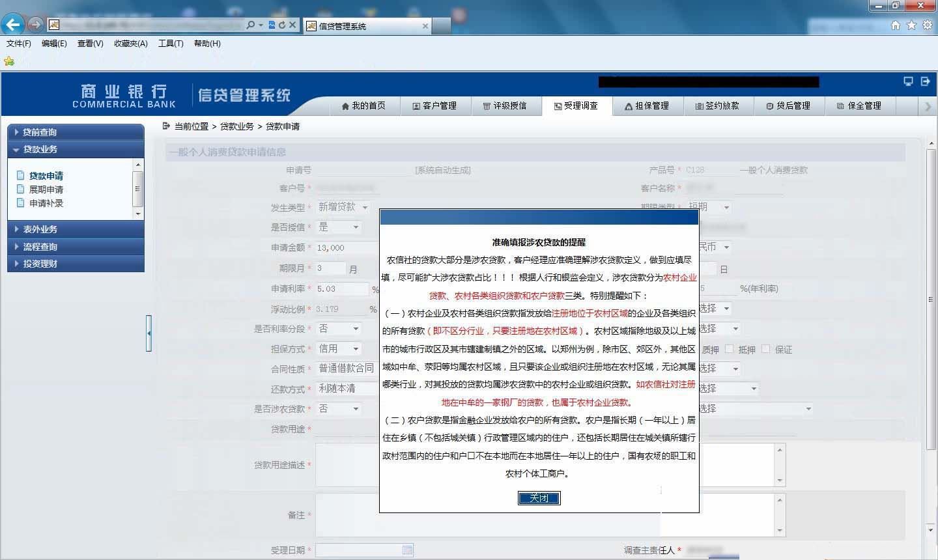This screenshot has height=560, width=938.
Task: Expand the 流程查询 sidebar section
Action: coord(76,247)
